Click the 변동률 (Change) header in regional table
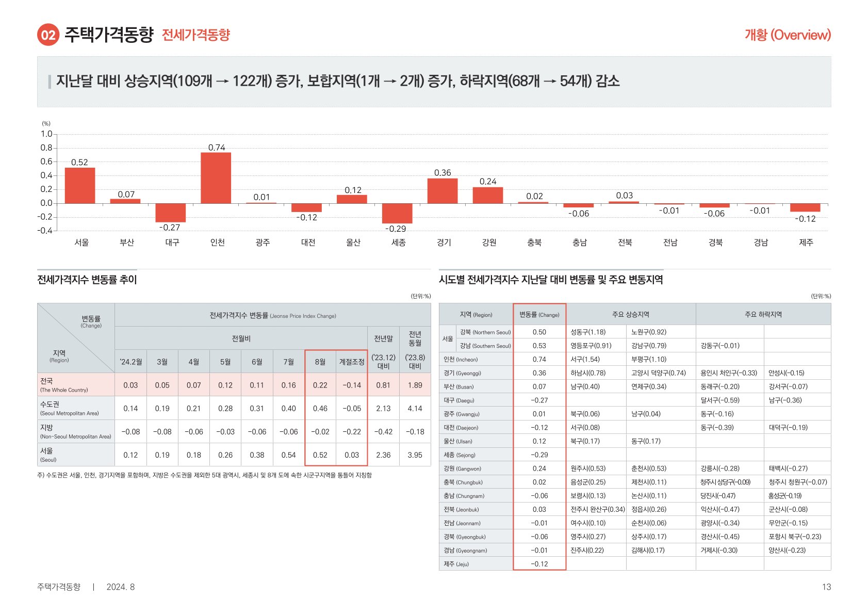Image resolution: width=868 pixels, height=614 pixels. [539, 314]
